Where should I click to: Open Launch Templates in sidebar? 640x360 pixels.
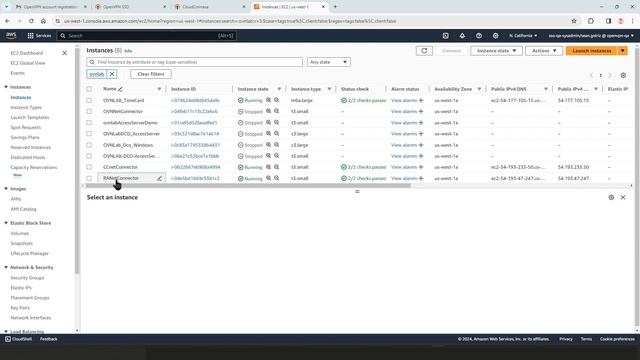click(x=30, y=117)
